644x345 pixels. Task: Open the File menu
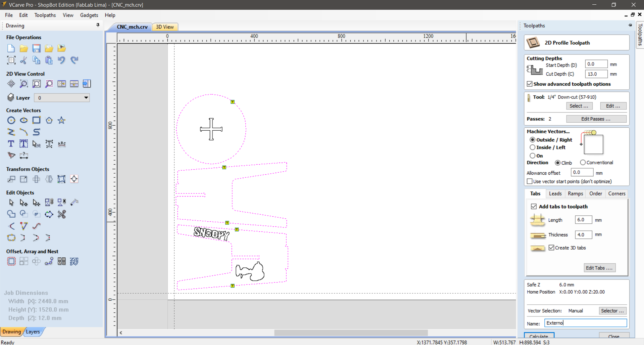[x=9, y=15]
